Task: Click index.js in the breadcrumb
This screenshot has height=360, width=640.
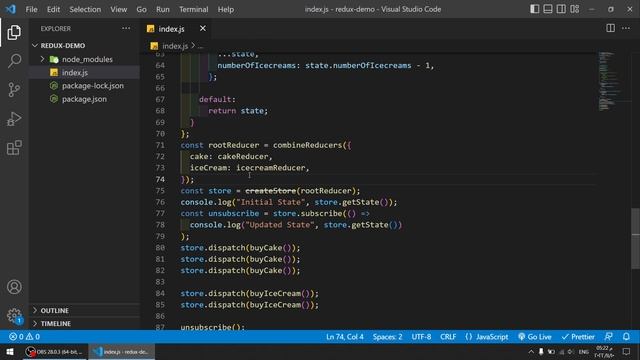Action: [175, 46]
